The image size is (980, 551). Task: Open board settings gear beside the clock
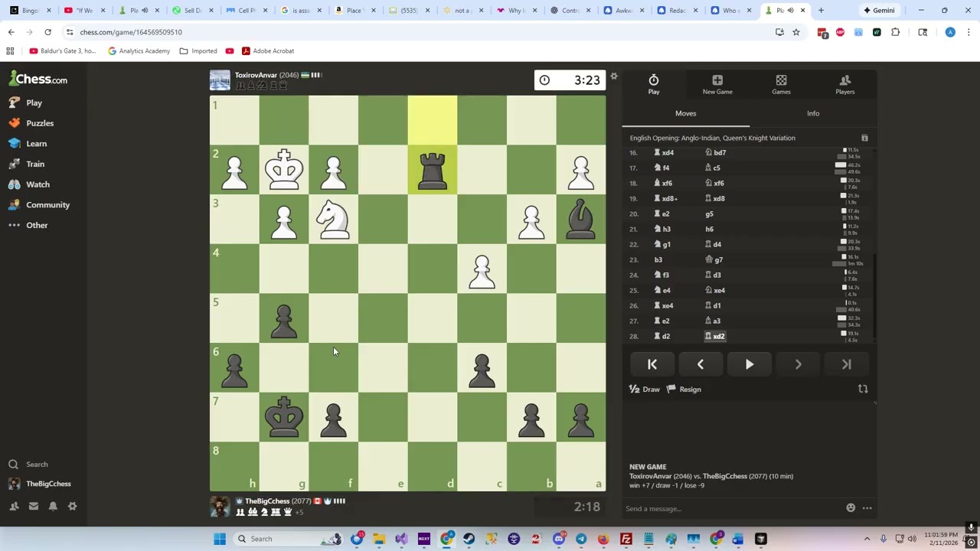click(x=614, y=77)
